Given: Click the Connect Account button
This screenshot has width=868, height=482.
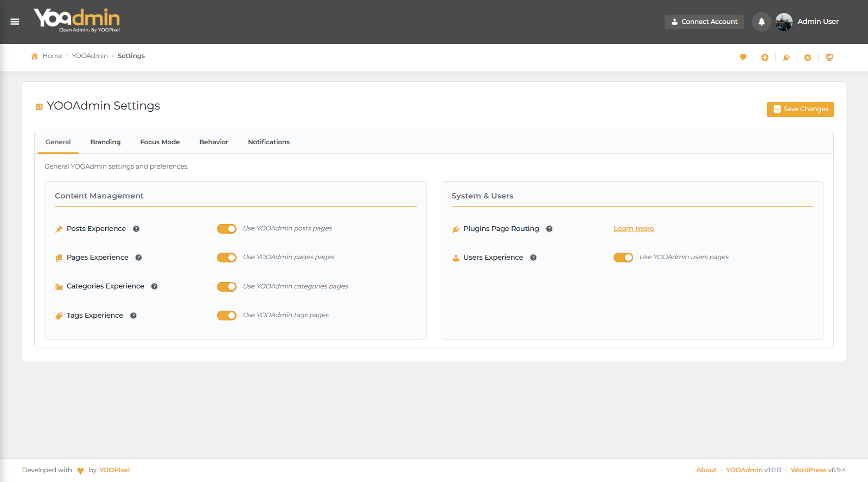Looking at the screenshot, I should point(704,22).
